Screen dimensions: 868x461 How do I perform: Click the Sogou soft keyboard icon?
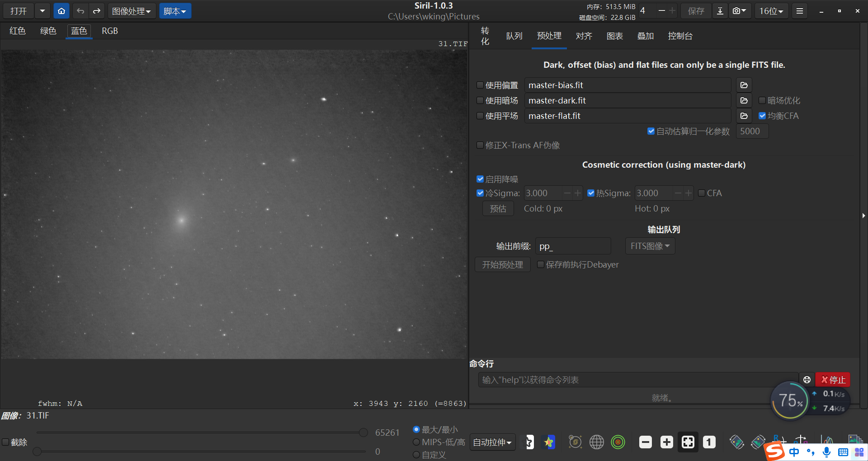[843, 452]
